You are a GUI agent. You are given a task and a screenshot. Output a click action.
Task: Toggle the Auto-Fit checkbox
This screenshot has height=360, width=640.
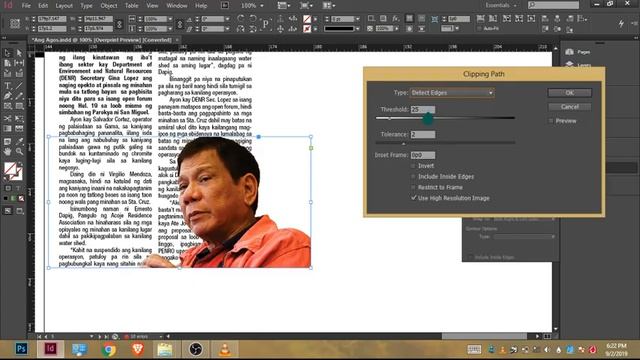coord(479,29)
